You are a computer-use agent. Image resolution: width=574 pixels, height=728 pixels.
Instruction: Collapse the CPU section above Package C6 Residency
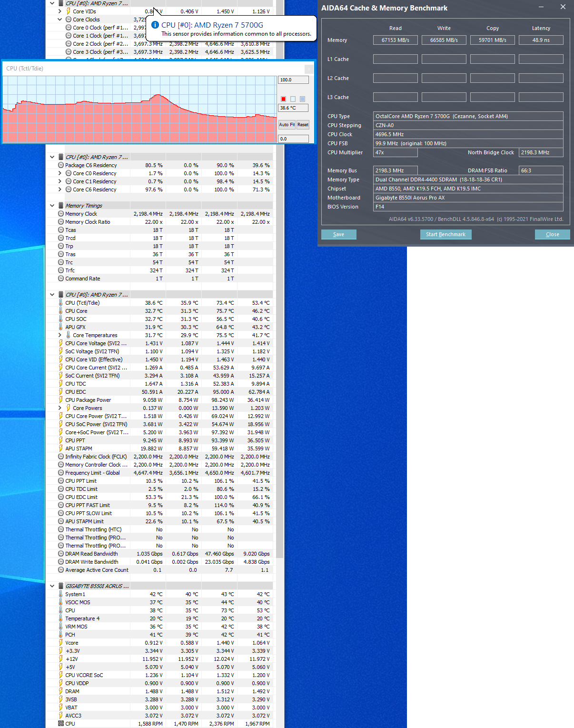pos(52,157)
